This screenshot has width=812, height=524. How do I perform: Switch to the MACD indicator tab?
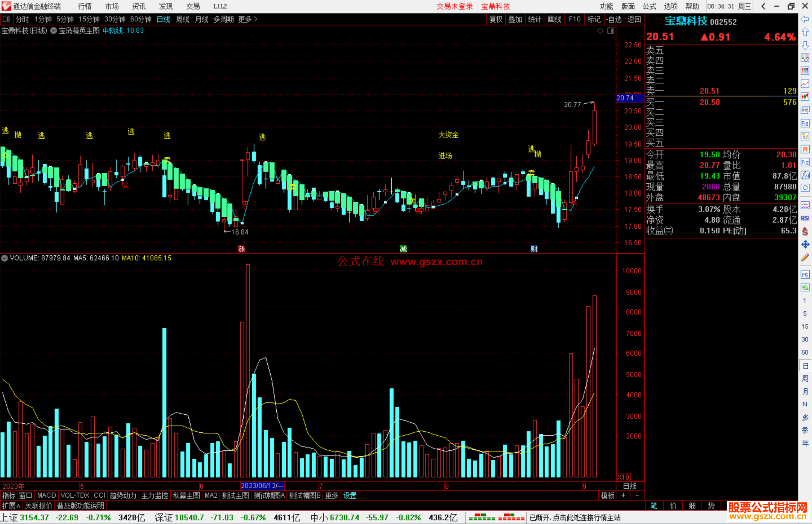pos(47,495)
